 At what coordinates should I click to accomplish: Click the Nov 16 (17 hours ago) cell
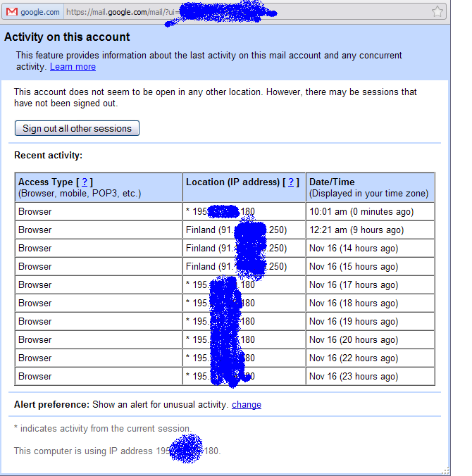click(353, 285)
